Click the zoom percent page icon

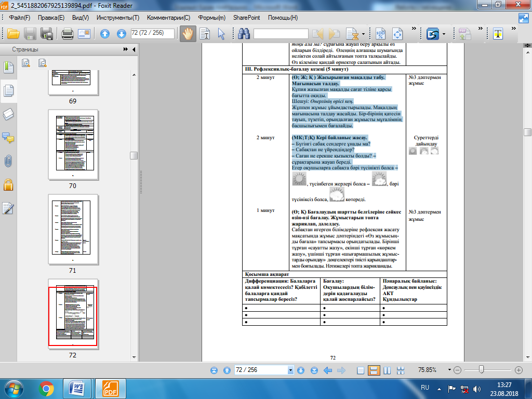[381, 34]
